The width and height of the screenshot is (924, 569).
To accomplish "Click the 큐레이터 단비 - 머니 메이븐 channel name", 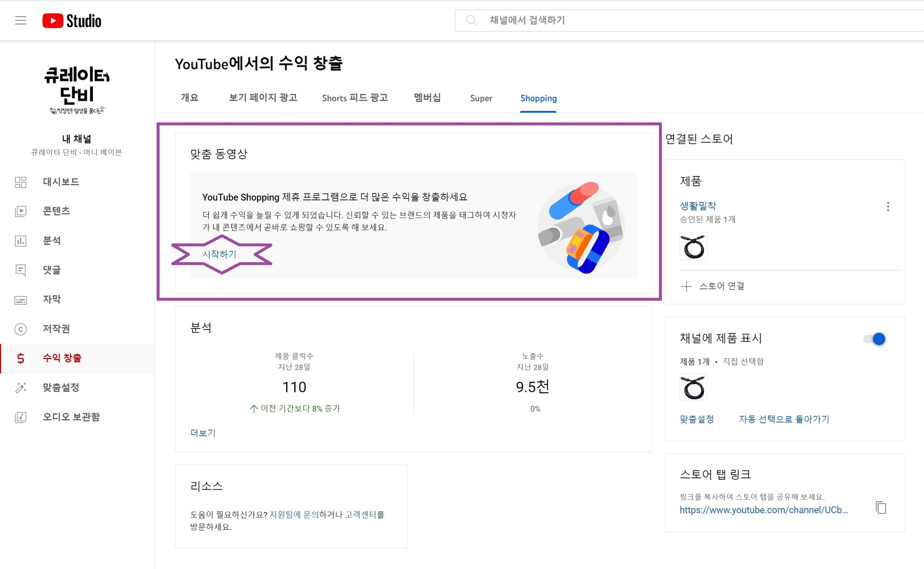I will coord(77,153).
